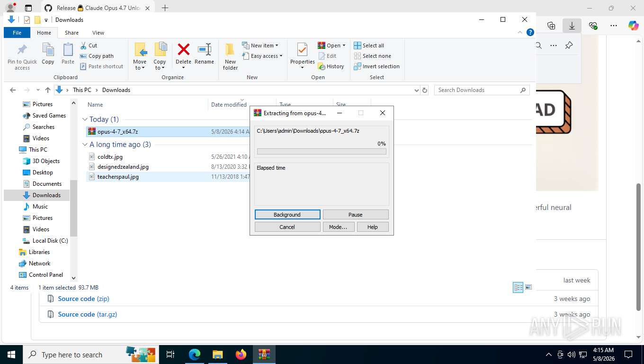This screenshot has width=644, height=364.
Task: Click Type here to search box
Action: pyautogui.click(x=91, y=355)
